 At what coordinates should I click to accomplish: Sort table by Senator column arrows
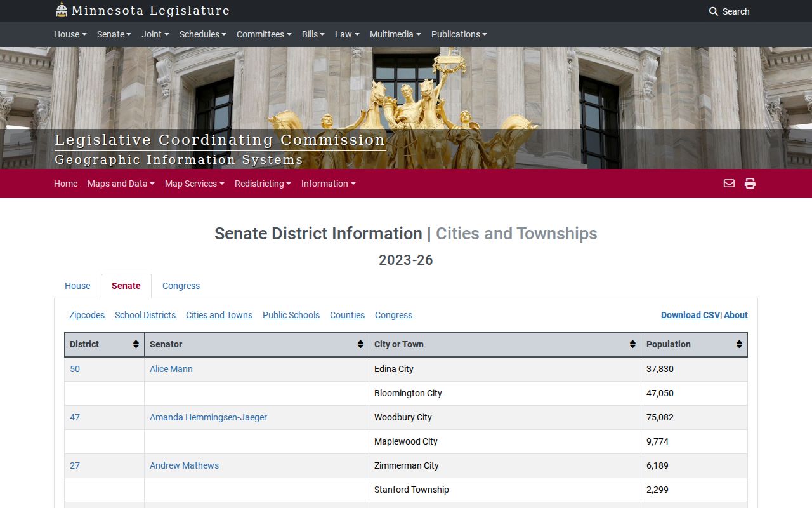[x=360, y=344]
